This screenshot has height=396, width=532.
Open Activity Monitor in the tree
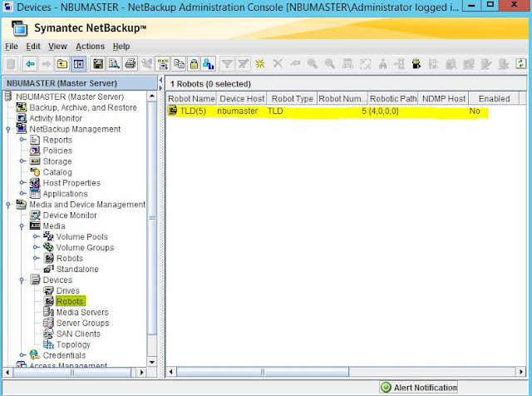(56, 118)
